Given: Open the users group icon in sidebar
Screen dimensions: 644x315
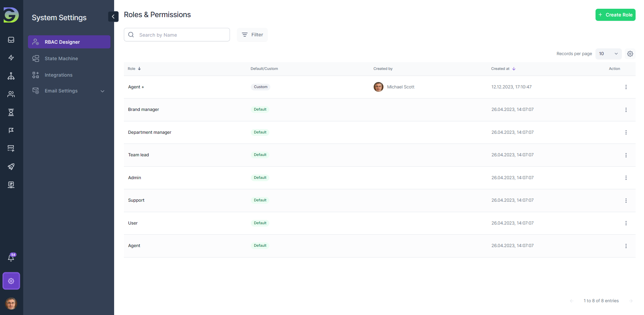Looking at the screenshot, I should pyautogui.click(x=11, y=94).
